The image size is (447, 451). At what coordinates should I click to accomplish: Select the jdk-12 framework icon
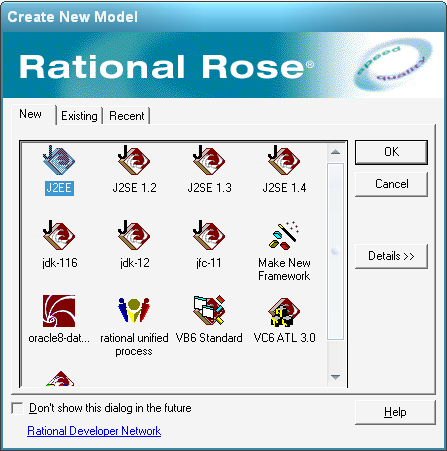(x=134, y=235)
